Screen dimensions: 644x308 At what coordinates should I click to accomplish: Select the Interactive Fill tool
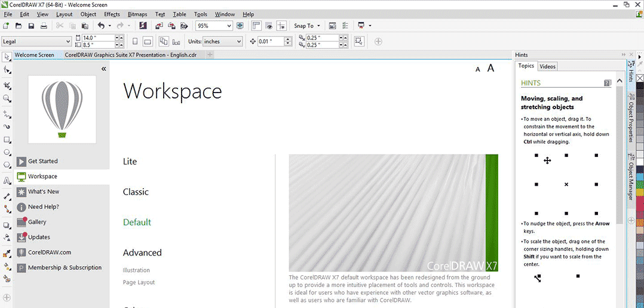7,266
